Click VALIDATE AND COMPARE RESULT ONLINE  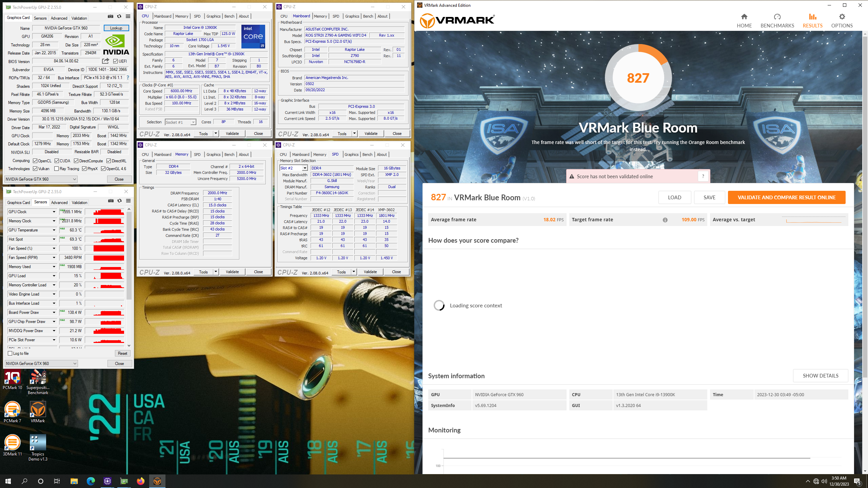pyautogui.click(x=787, y=197)
